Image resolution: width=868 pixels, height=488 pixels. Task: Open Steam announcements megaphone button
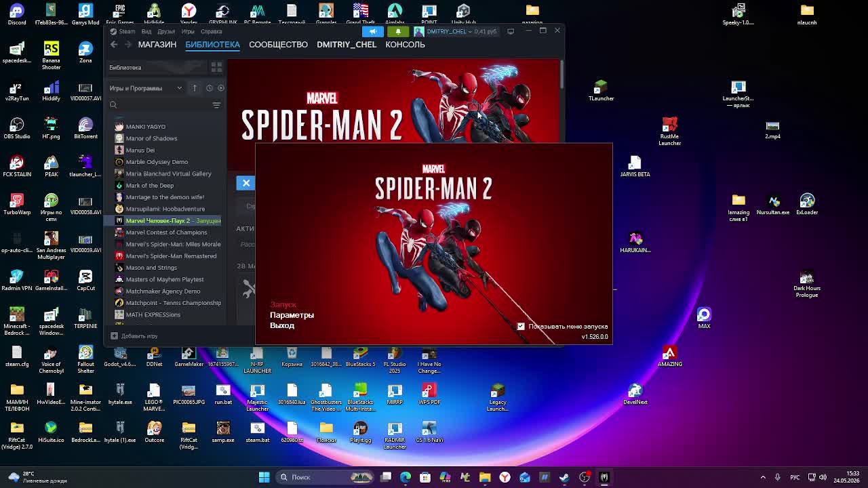tap(373, 31)
